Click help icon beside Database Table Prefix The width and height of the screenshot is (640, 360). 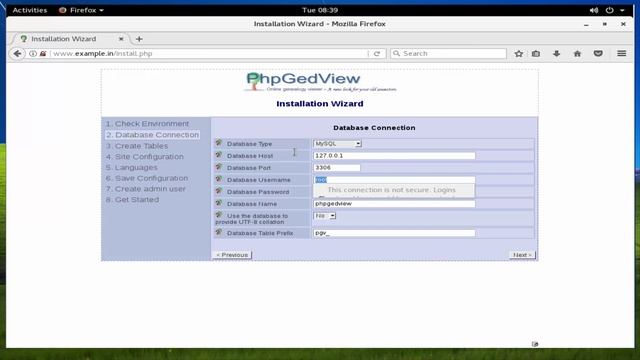click(x=219, y=232)
